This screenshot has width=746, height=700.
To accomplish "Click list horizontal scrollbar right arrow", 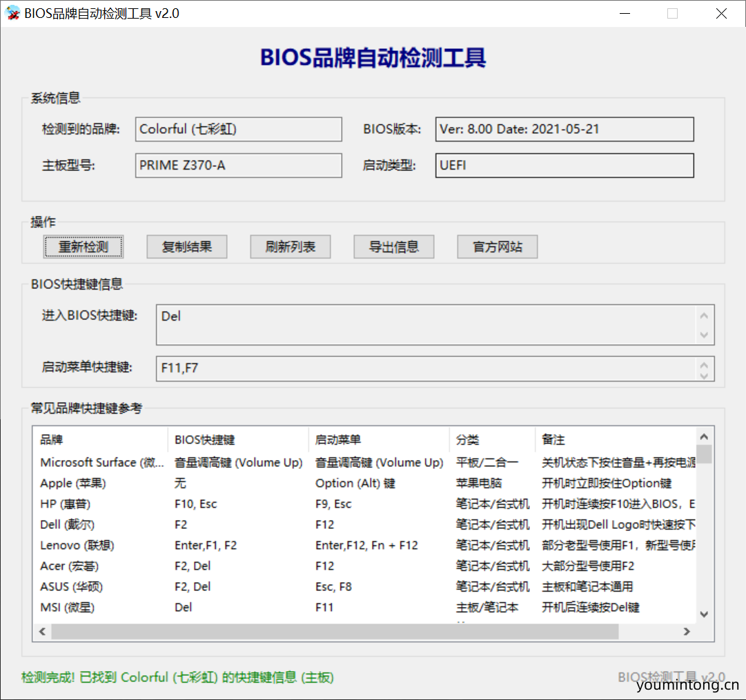I will click(x=687, y=632).
